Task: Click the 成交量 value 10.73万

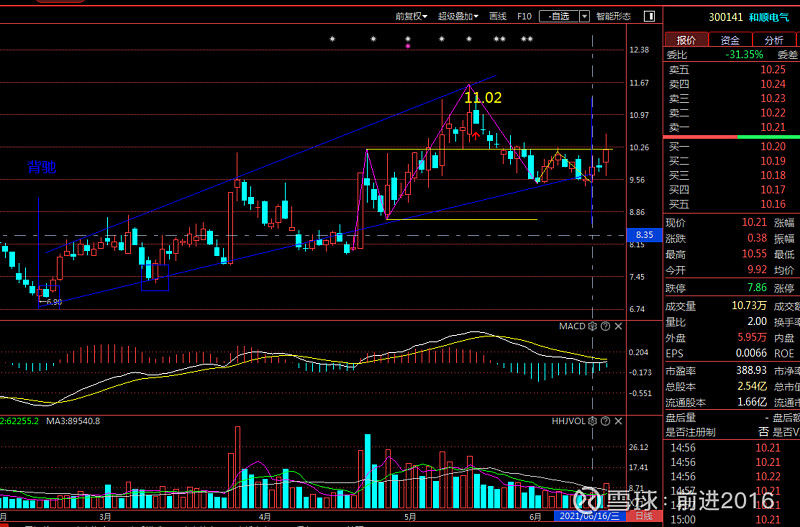Action: (x=749, y=306)
